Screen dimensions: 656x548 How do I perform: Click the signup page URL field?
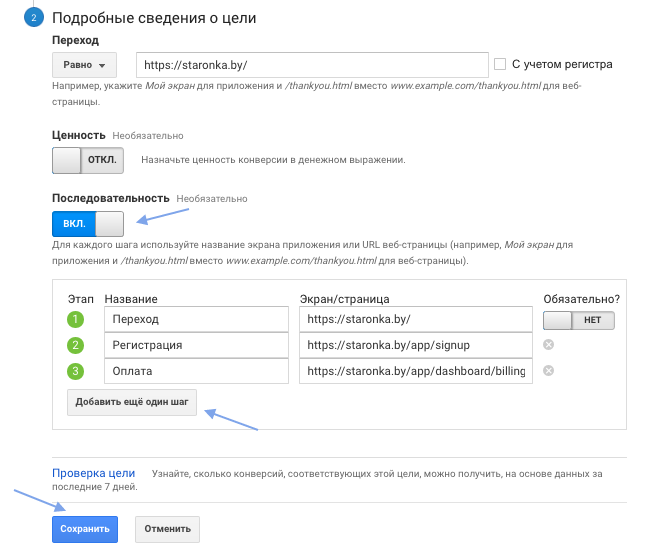tap(415, 345)
